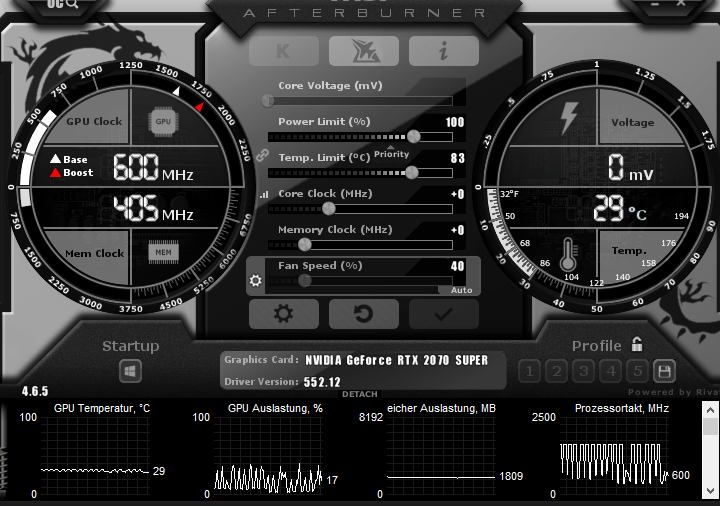Click the Core Voltage slider handle
This screenshot has height=506, width=720.
[268, 101]
